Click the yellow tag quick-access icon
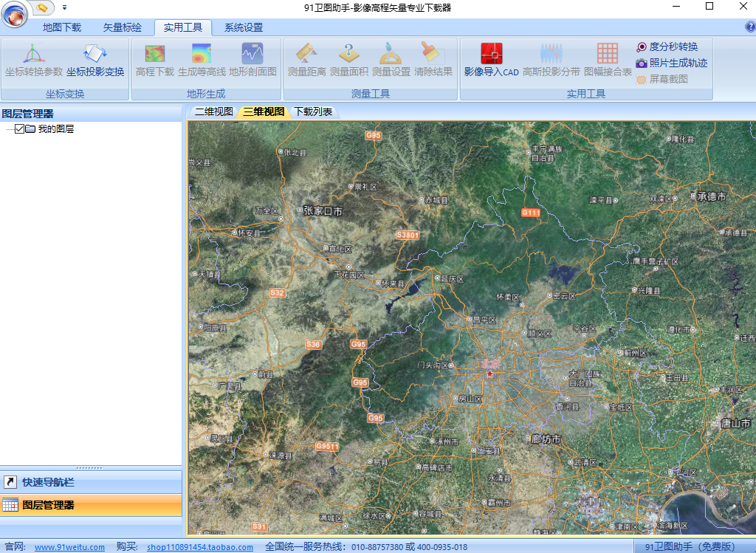Viewport: 756px width, 553px height. coord(42,7)
